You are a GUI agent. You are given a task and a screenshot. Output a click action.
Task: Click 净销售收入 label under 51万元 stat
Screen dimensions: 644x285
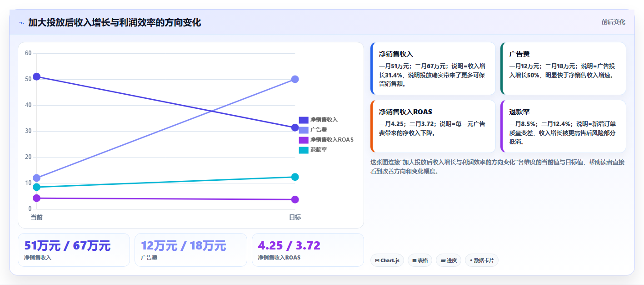click(38, 258)
